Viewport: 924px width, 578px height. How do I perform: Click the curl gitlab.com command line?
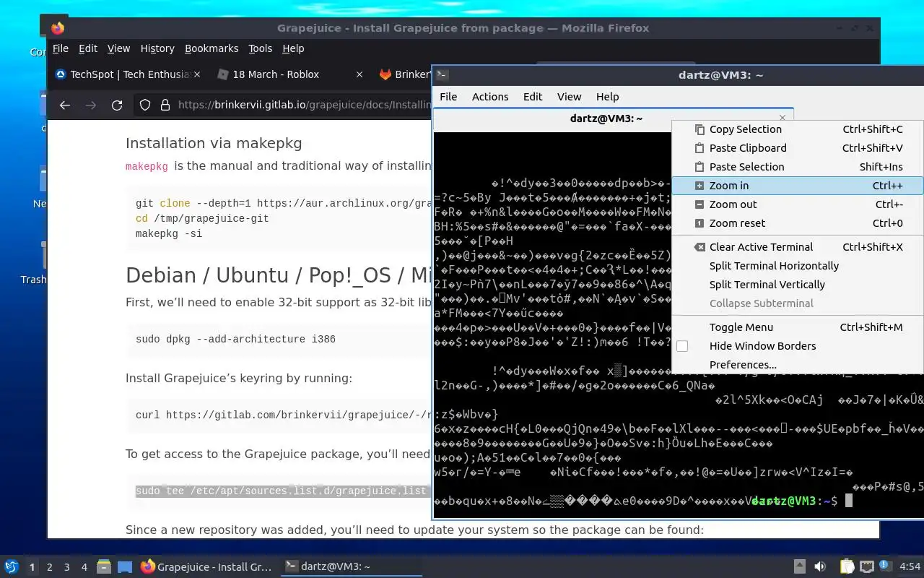tap(284, 415)
